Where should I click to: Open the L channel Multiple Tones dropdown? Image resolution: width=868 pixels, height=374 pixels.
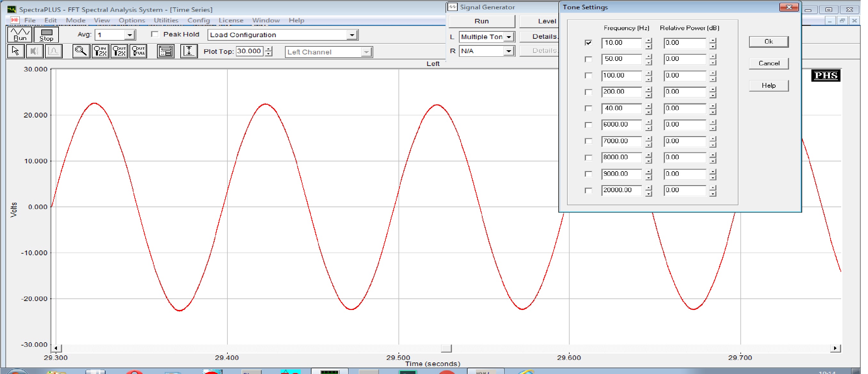(509, 37)
